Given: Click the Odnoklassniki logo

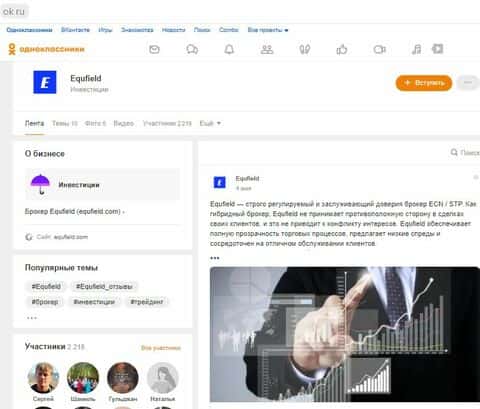Looking at the screenshot, I should click(46, 49).
